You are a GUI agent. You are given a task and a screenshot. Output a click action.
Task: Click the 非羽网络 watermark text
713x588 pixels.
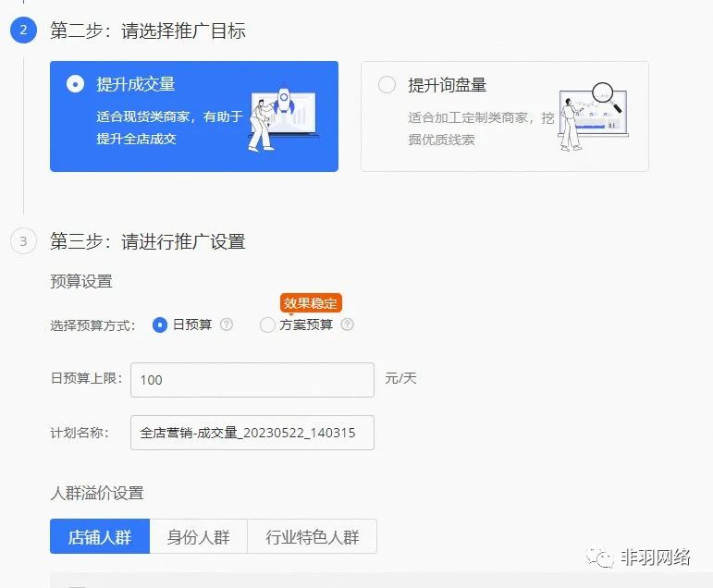point(656,557)
